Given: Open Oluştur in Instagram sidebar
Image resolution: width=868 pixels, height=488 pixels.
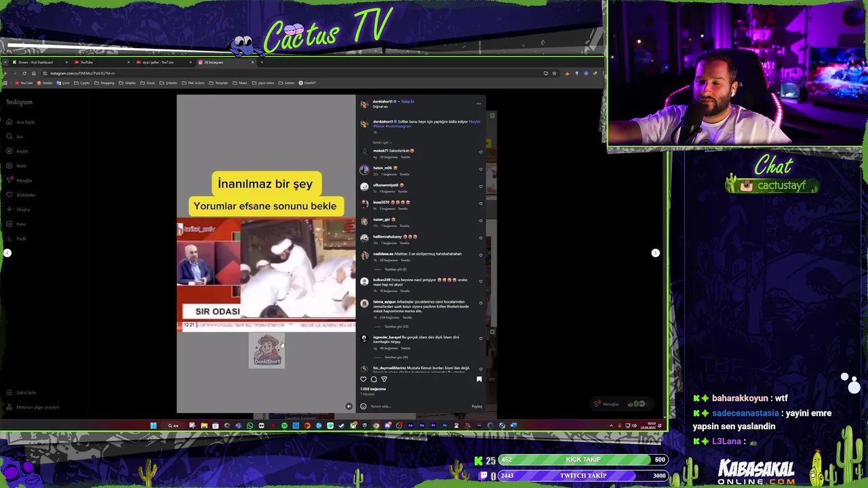Looking at the screenshot, I should point(18,209).
